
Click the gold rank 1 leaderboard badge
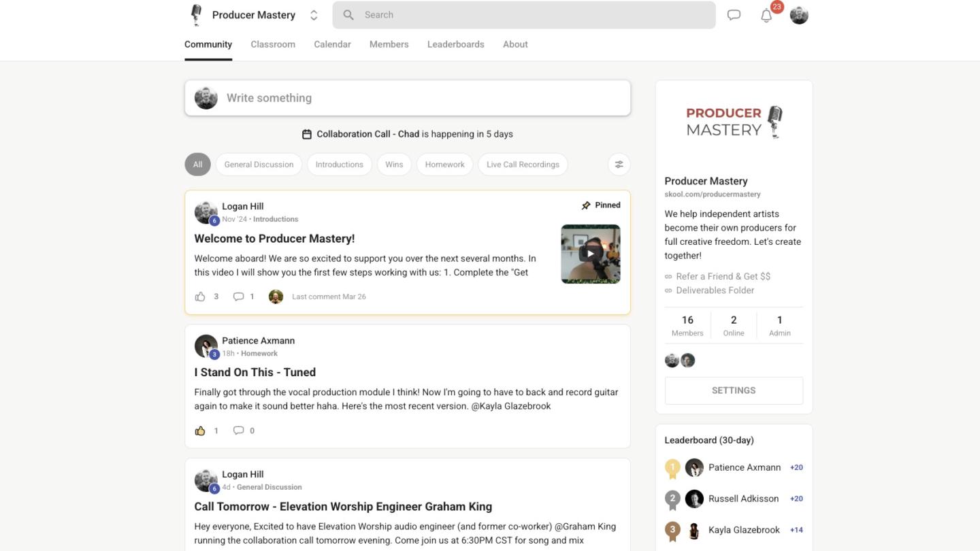pyautogui.click(x=672, y=469)
